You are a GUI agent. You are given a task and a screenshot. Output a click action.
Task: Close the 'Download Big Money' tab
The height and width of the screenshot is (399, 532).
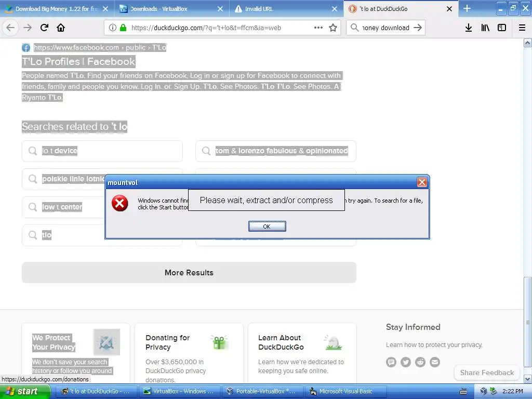pos(105,9)
